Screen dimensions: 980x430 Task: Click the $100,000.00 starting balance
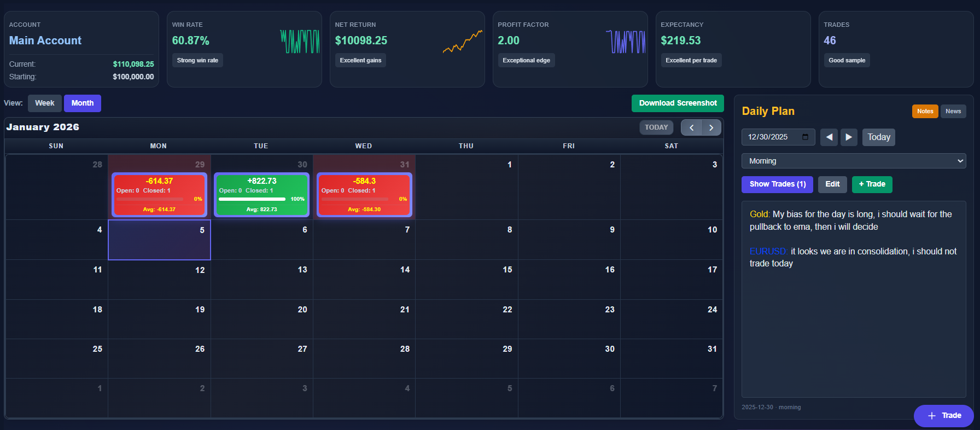[133, 77]
